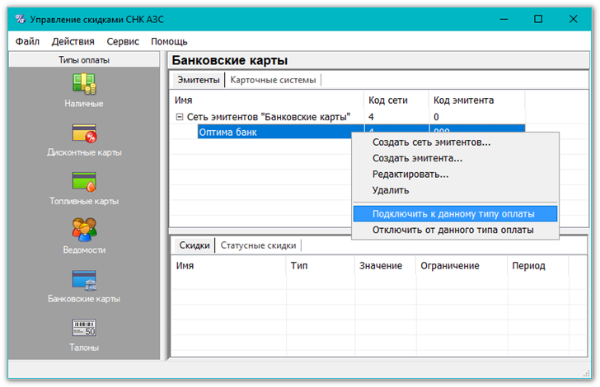
Task: Open the Сервис menu
Action: point(123,41)
